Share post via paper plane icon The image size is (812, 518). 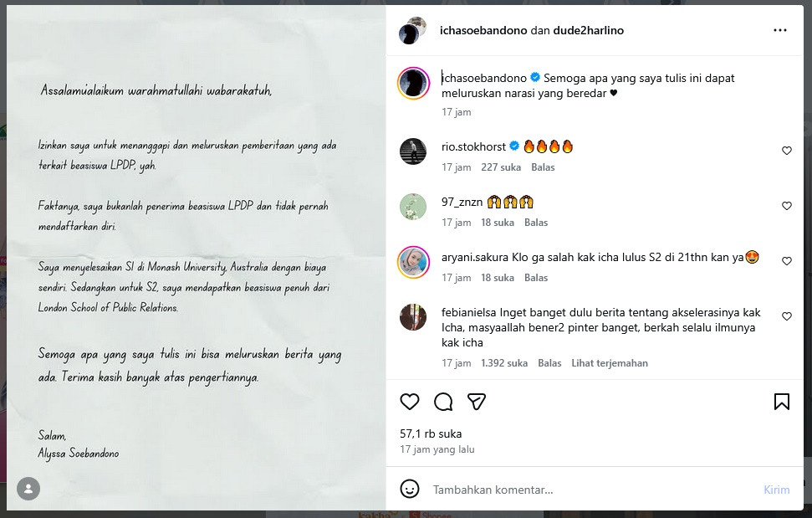477,402
